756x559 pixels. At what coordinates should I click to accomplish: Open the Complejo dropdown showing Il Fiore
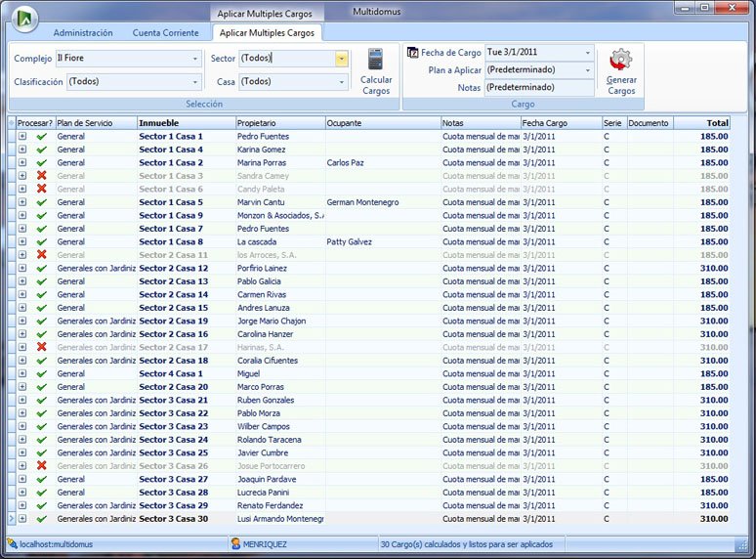click(194, 59)
